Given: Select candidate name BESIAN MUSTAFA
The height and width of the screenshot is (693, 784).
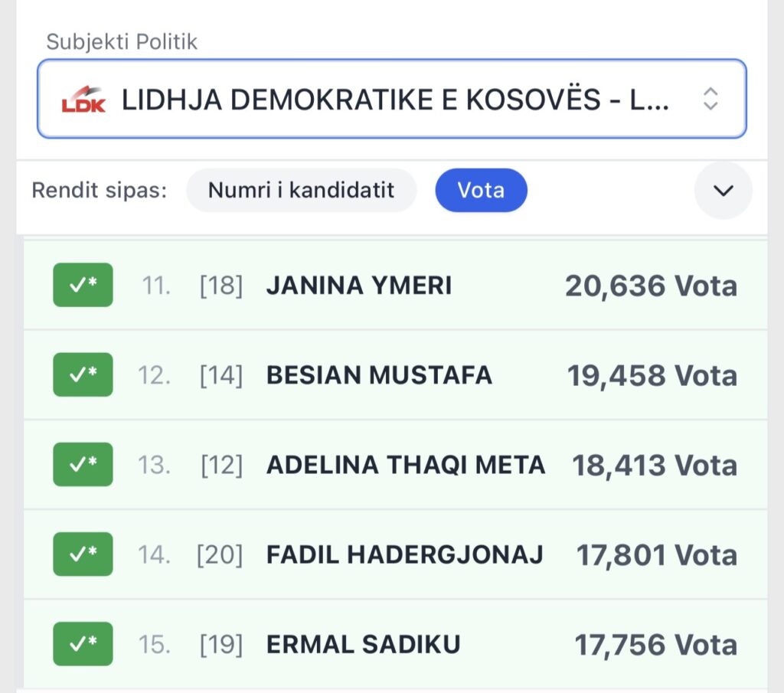Looking at the screenshot, I should [379, 375].
